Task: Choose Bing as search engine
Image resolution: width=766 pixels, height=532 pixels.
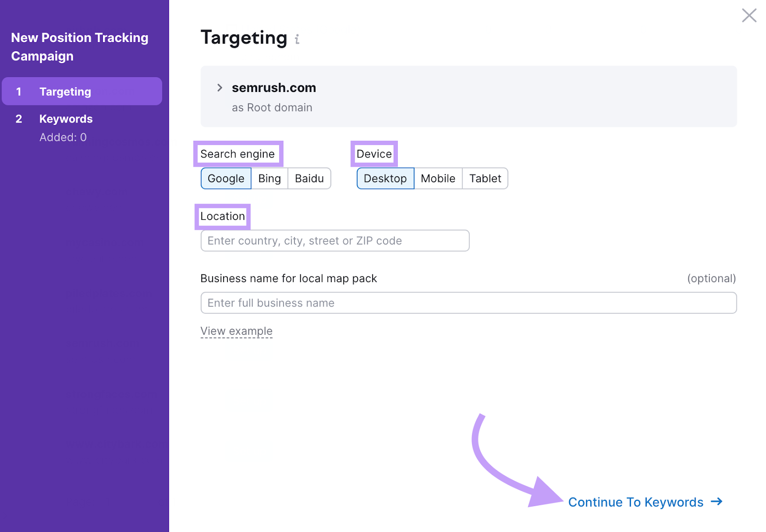Action: click(x=270, y=179)
